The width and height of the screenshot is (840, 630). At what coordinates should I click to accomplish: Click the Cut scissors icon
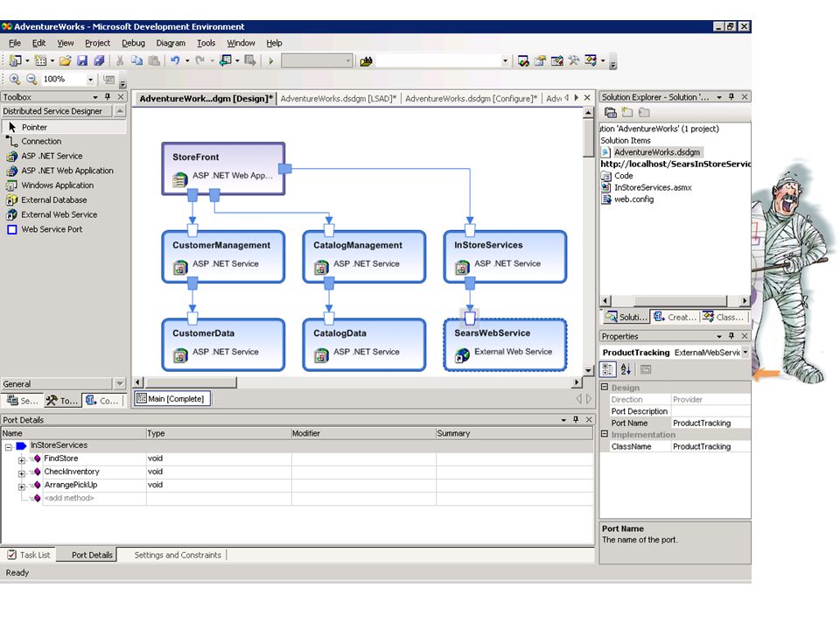pos(120,61)
